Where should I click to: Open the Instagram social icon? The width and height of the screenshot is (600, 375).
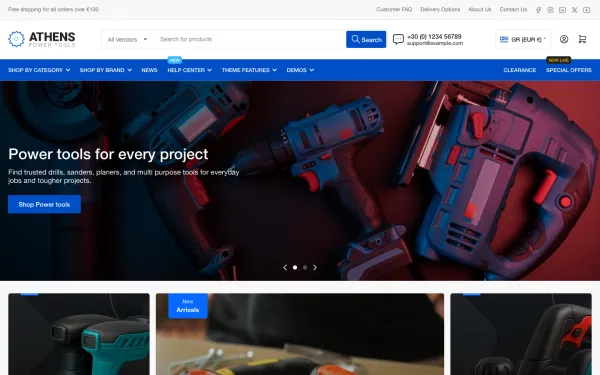[550, 10]
